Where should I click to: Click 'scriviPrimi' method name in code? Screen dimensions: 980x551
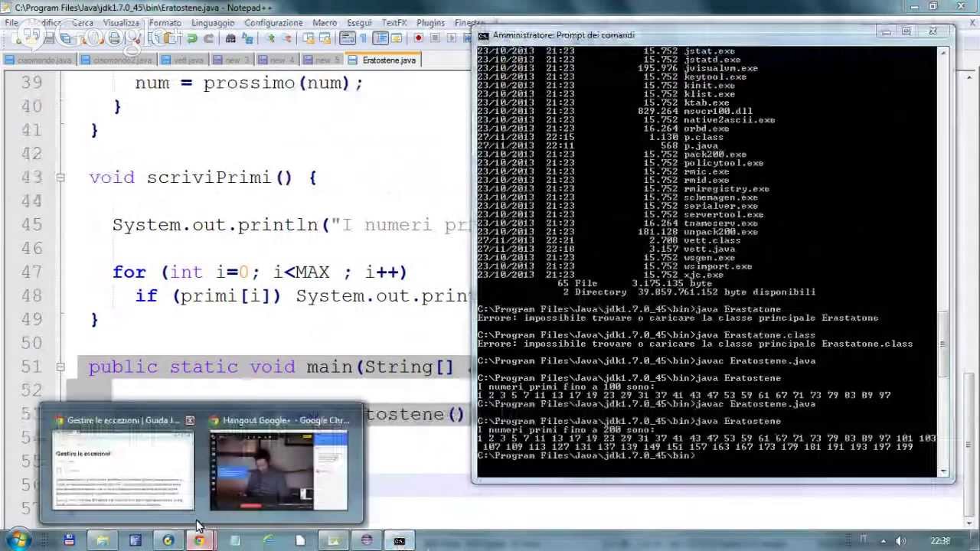click(x=209, y=178)
